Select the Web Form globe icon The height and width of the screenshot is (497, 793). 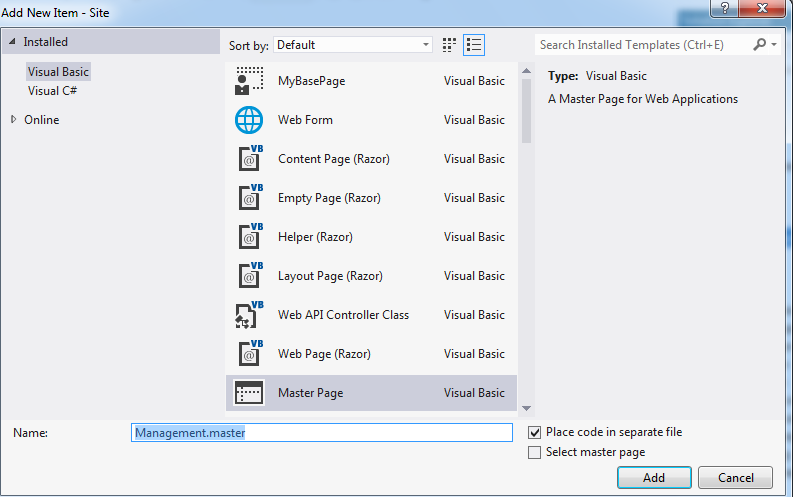pyautogui.click(x=249, y=120)
